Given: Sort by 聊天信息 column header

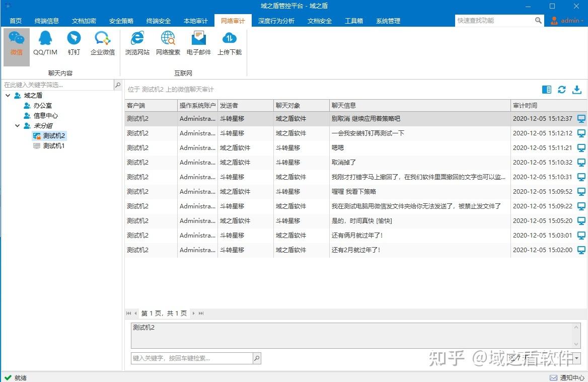Looking at the screenshot, I should click(420, 106).
